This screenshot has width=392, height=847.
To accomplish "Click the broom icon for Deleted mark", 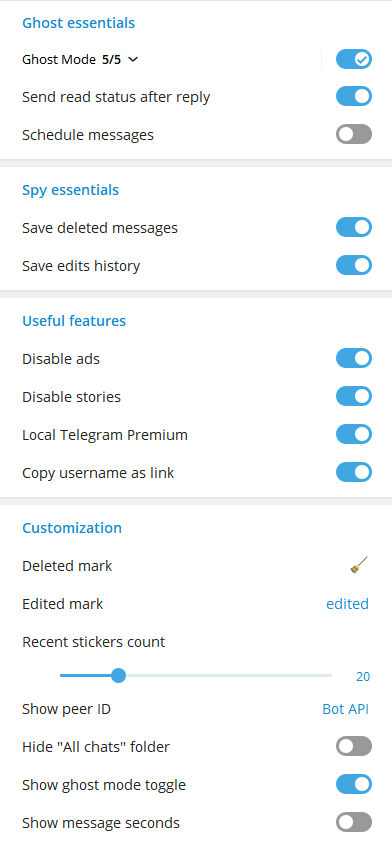I will (x=359, y=566).
